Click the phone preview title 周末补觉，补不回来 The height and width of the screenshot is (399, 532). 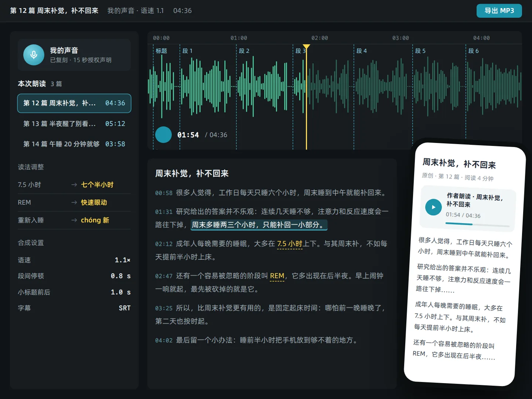(459, 163)
